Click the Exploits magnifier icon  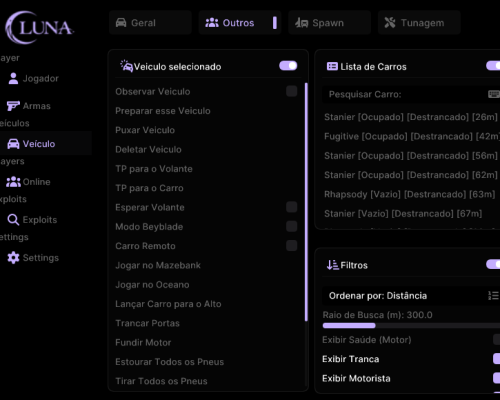13,220
